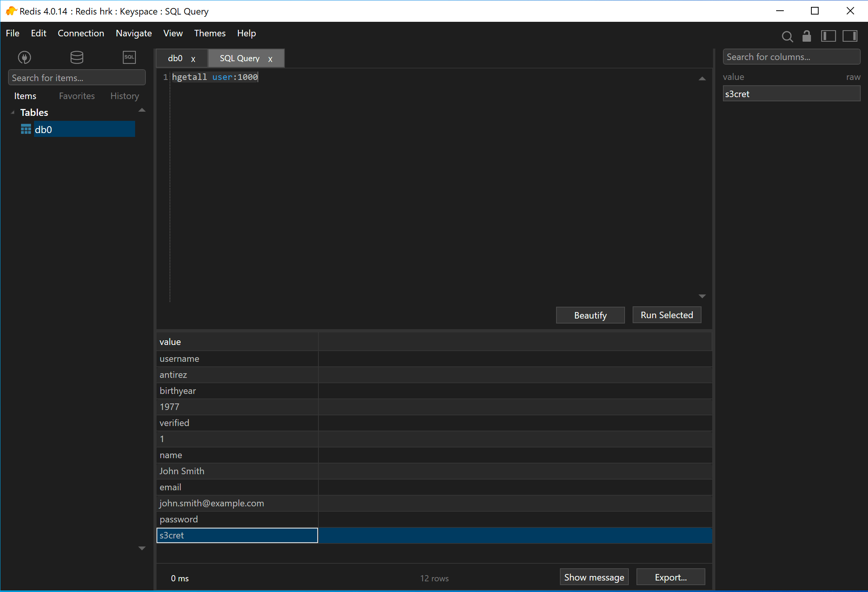Click the db0 table icon in the tree
The image size is (868, 592).
tap(26, 129)
